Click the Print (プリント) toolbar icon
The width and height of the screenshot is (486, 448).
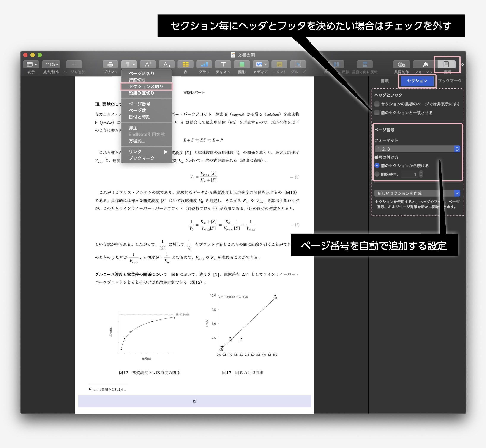click(x=110, y=64)
